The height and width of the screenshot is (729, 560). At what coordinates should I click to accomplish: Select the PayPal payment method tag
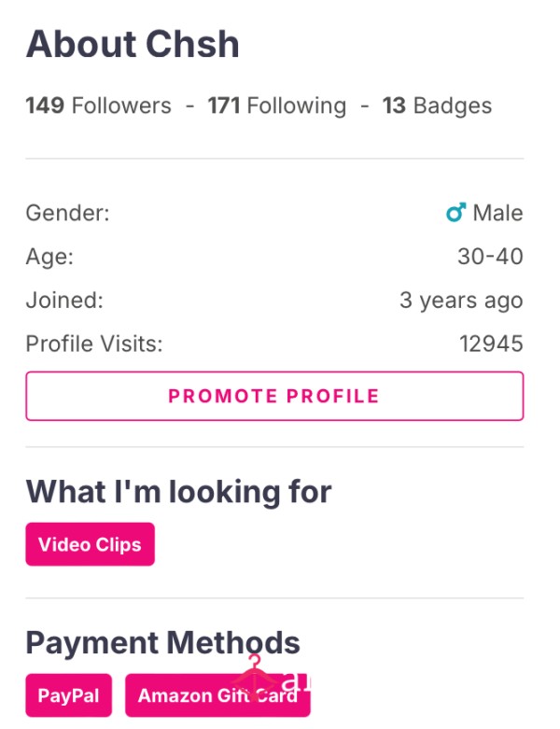click(69, 695)
